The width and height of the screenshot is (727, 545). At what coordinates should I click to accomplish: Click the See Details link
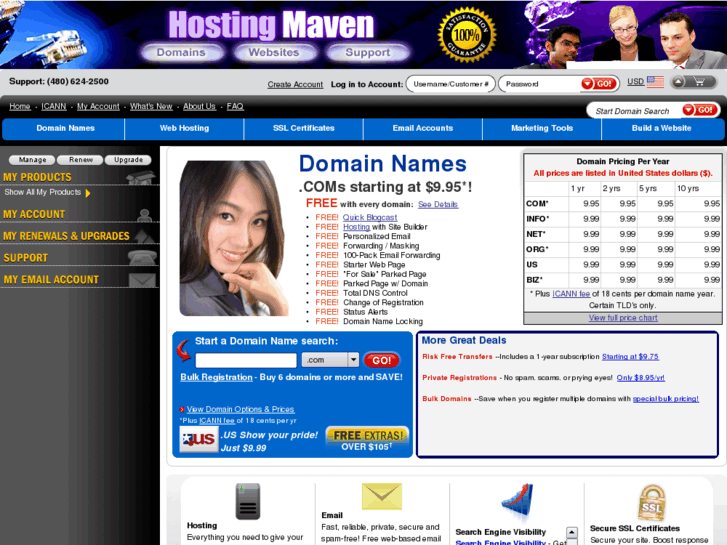pos(438,205)
